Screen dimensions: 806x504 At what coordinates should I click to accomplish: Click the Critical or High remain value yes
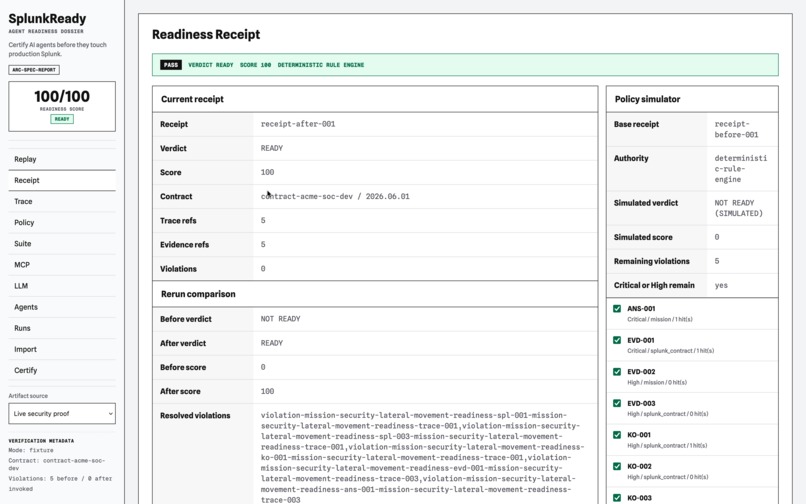[x=721, y=285]
